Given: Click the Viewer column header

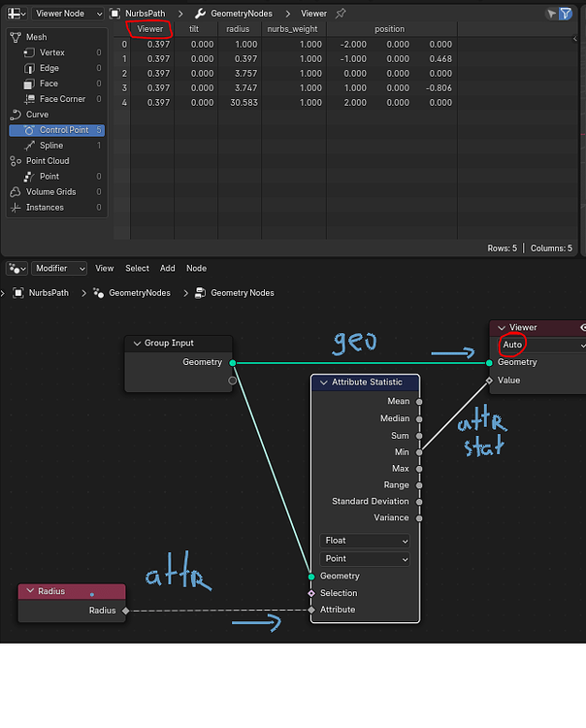Looking at the screenshot, I should [x=149, y=29].
